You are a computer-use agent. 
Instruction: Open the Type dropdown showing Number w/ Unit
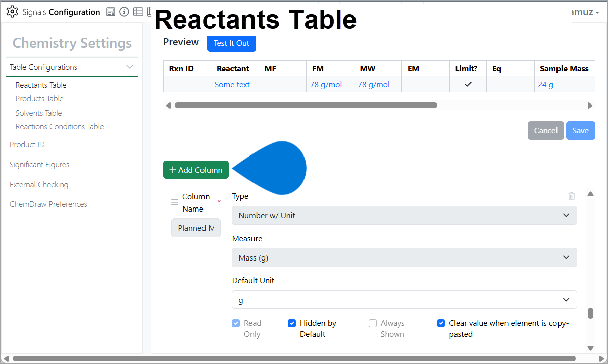pyautogui.click(x=404, y=215)
